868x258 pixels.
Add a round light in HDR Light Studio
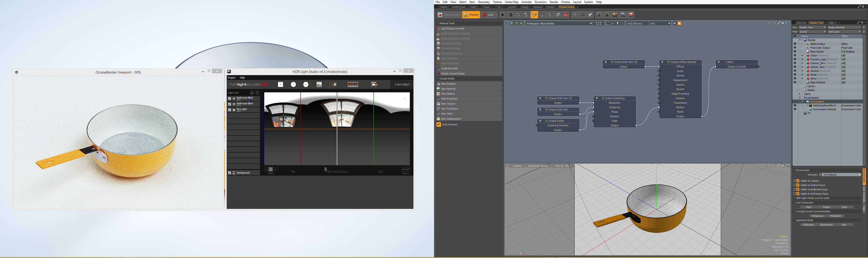click(293, 84)
